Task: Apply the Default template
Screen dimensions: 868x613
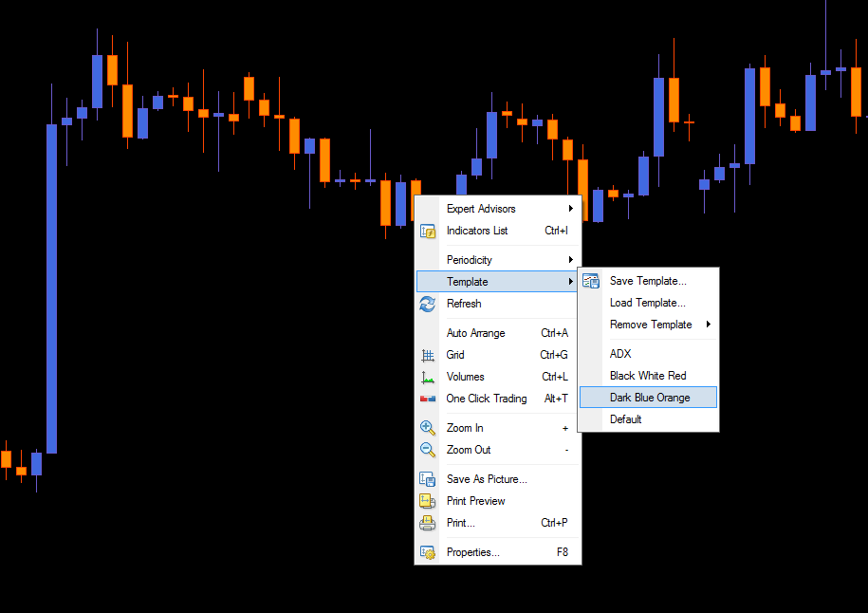Action: pos(648,419)
